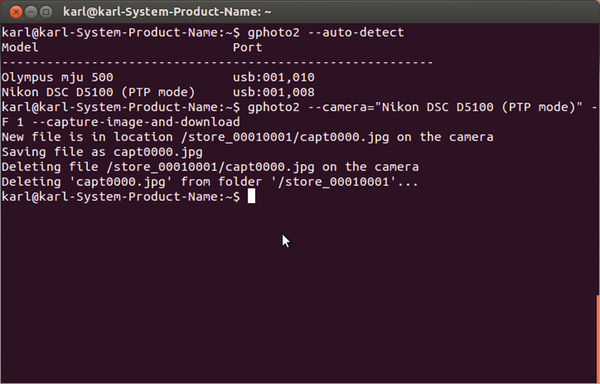Click the 'Port' column header
This screenshot has height=384, width=600.
[248, 47]
